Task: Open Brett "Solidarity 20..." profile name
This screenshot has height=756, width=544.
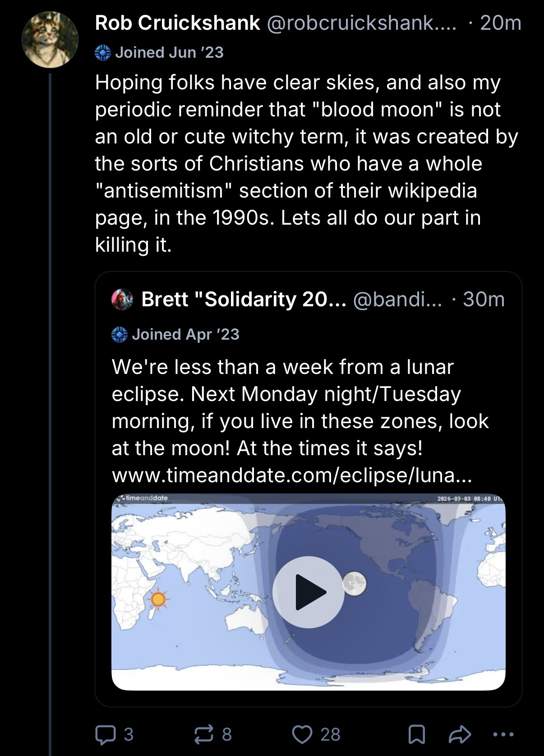Action: click(244, 300)
